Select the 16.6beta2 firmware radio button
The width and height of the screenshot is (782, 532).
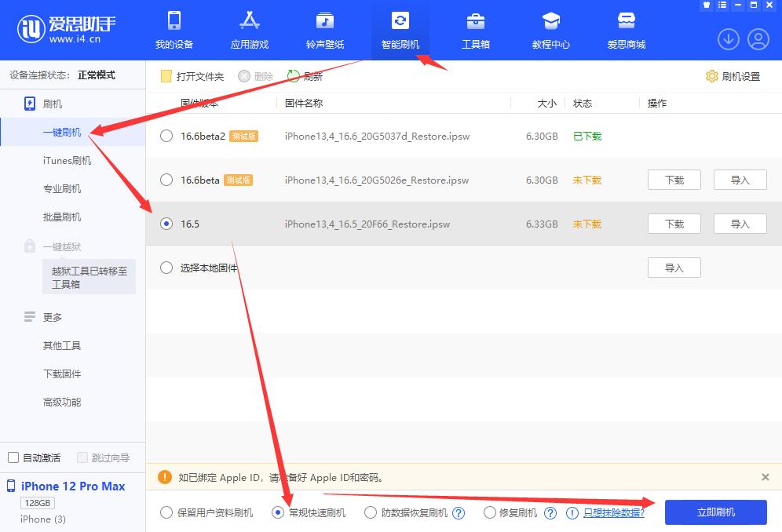tap(166, 135)
